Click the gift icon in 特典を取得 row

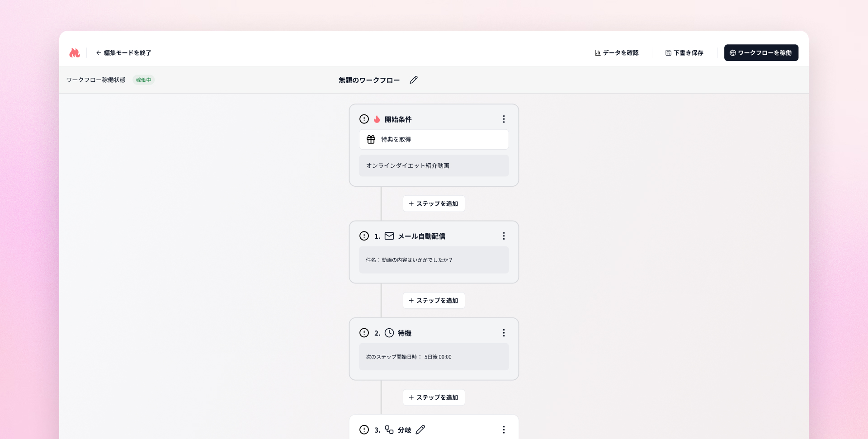(x=371, y=140)
